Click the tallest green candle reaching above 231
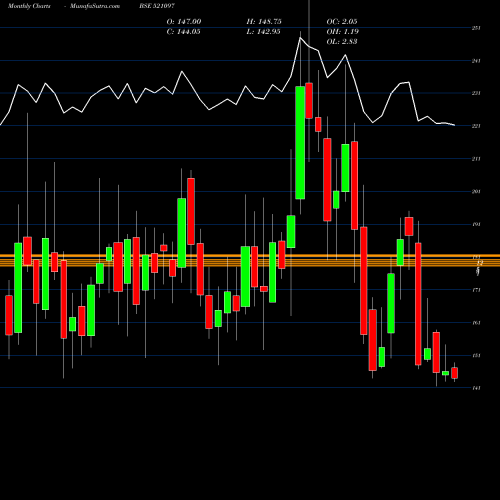 click(x=300, y=143)
